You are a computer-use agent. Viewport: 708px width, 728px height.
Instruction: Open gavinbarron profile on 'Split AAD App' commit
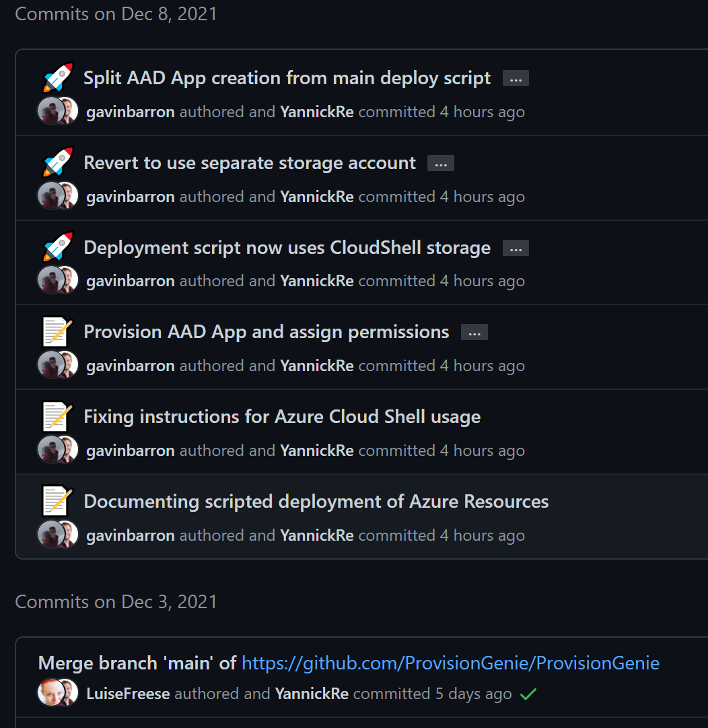pos(131,112)
